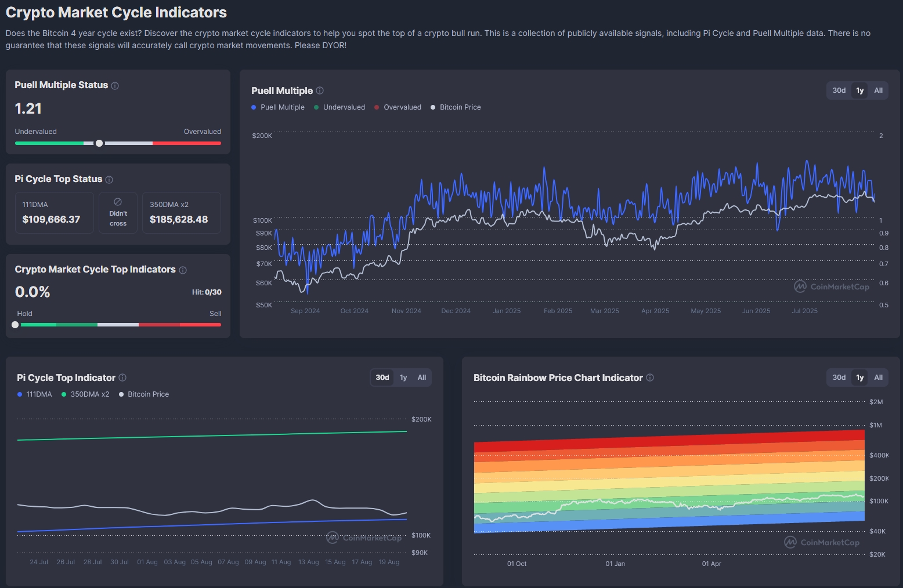Click info icon beside Puell Multiple chart title
This screenshot has height=588, width=903.
coord(320,91)
